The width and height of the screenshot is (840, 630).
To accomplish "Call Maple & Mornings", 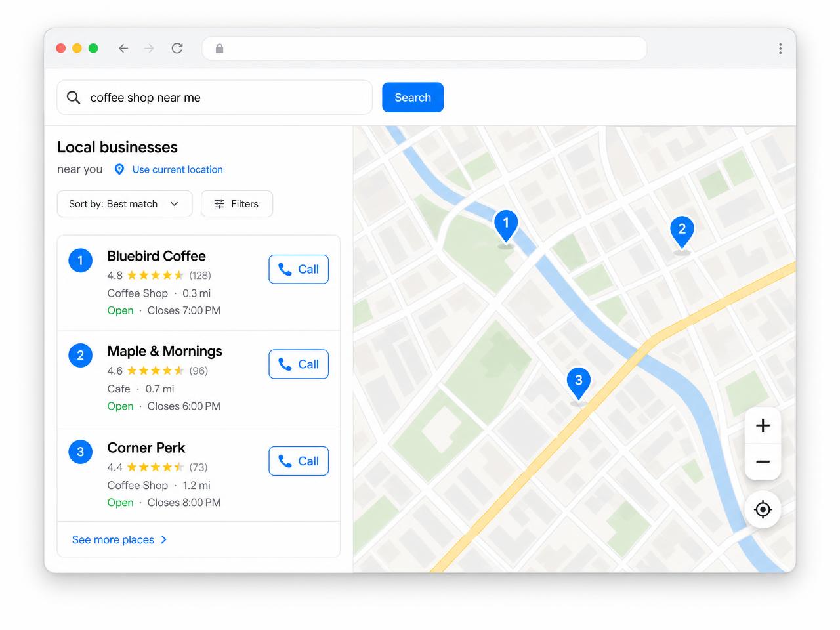I will [299, 364].
